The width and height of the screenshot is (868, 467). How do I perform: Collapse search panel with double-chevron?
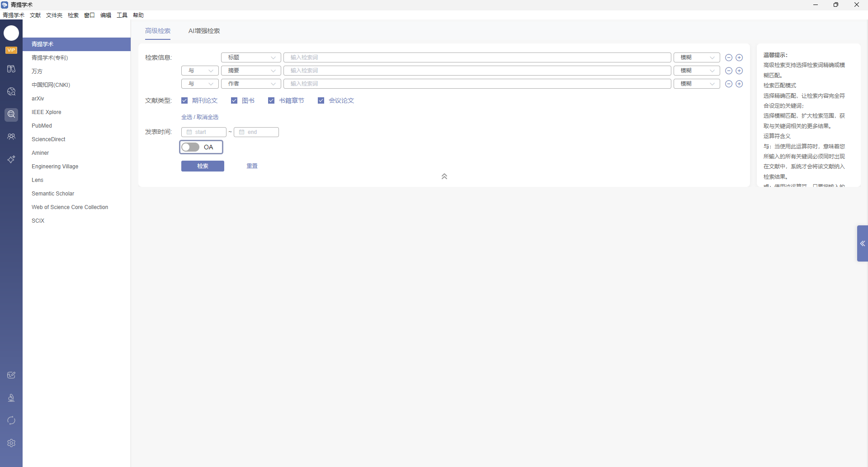pyautogui.click(x=444, y=176)
